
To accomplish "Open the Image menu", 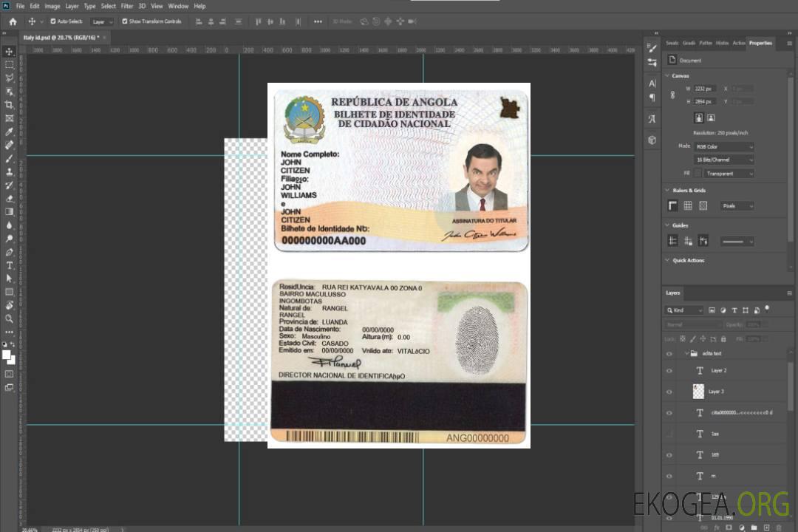I will pos(52,6).
